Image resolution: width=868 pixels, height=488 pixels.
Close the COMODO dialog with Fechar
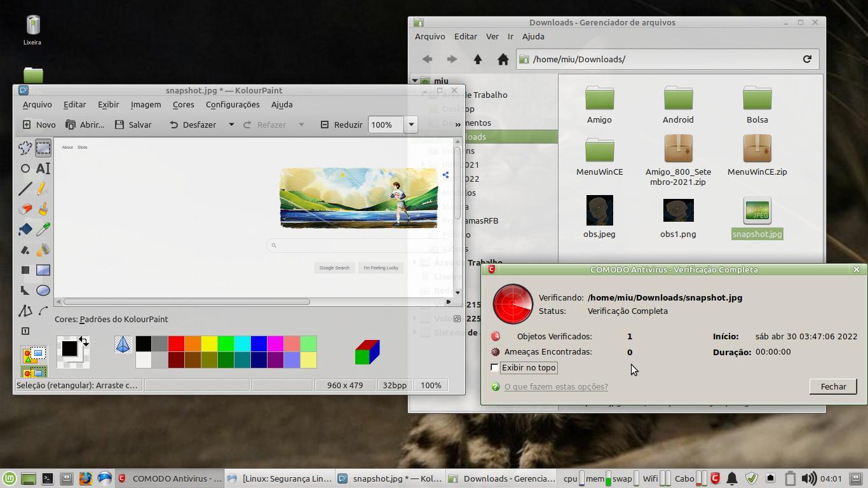tap(833, 386)
